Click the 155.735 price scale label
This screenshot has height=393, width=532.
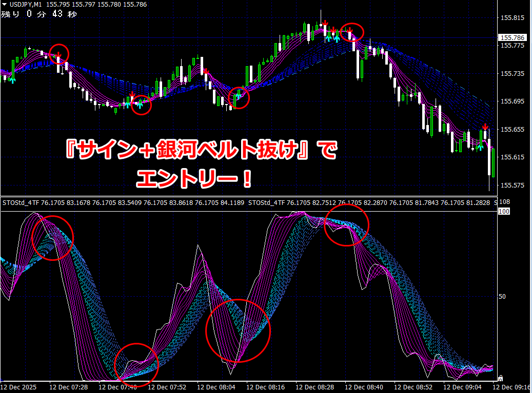512,74
